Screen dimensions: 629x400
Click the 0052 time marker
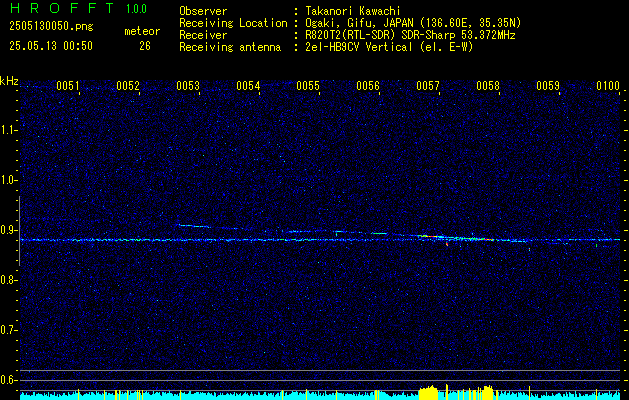[128, 86]
